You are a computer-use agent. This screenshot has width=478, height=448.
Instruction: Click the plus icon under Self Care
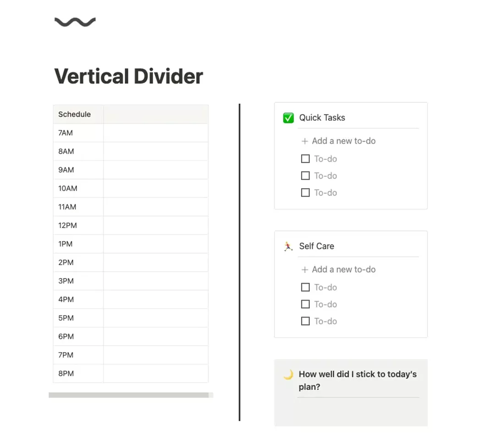[305, 270]
